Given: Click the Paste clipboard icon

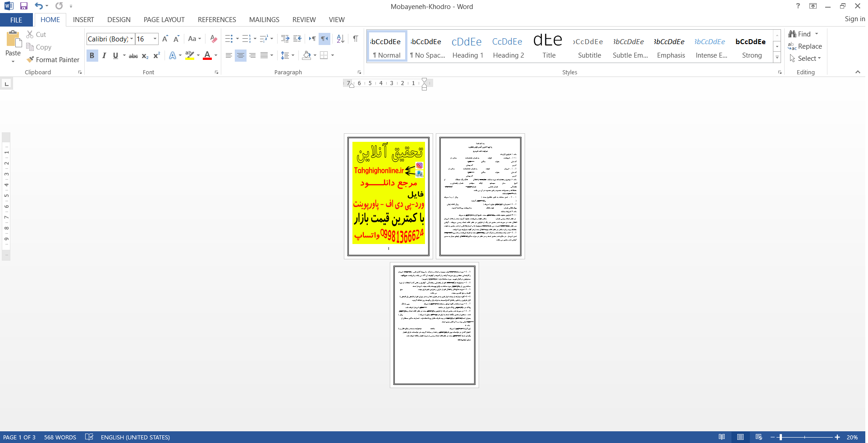Looking at the screenshot, I should (x=13, y=39).
